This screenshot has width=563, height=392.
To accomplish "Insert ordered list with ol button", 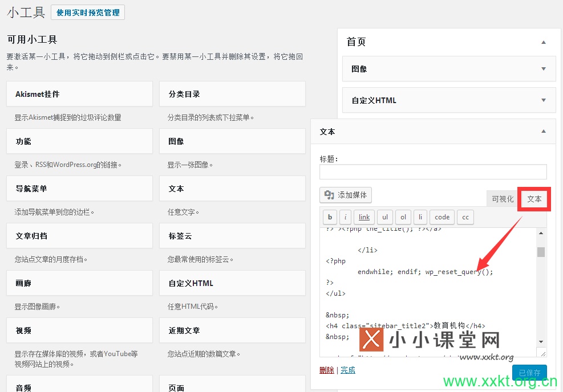I will click(x=403, y=217).
